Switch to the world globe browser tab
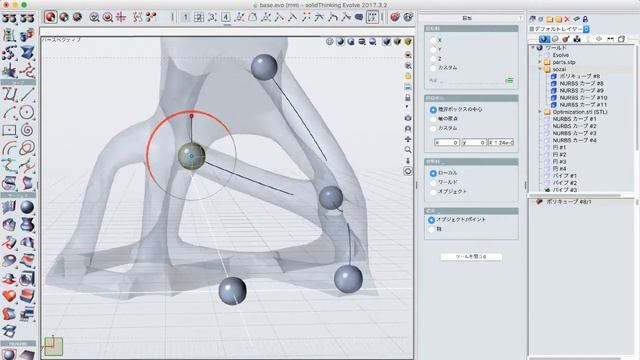 [x=544, y=39]
